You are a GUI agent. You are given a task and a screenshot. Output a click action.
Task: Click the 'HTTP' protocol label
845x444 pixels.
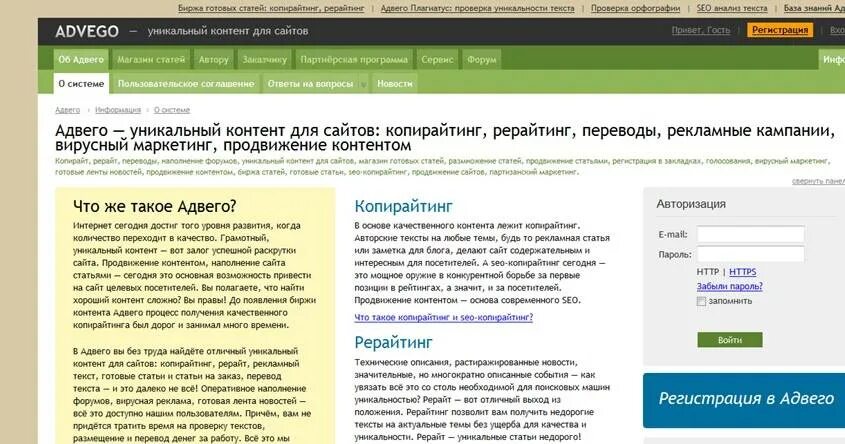pos(708,272)
